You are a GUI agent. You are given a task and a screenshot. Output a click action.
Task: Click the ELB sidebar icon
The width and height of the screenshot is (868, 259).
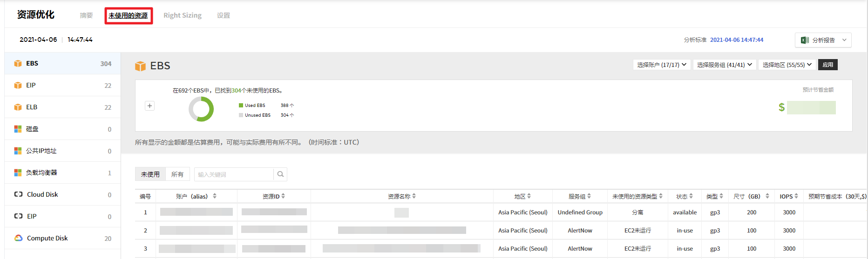click(x=18, y=107)
